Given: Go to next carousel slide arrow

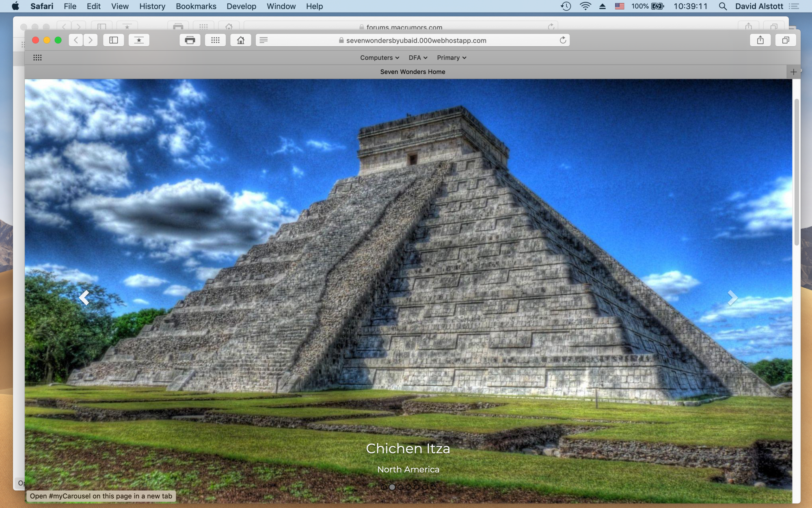Looking at the screenshot, I should tap(732, 298).
